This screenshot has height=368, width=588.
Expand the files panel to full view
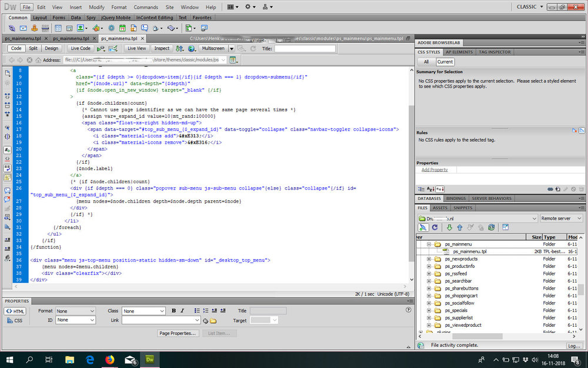point(505,227)
